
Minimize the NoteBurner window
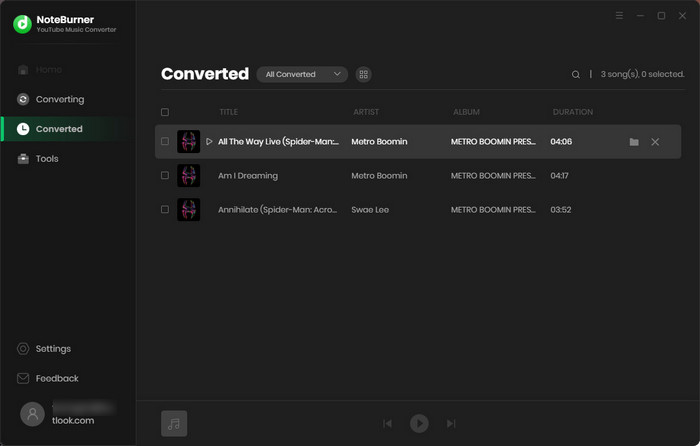640,16
